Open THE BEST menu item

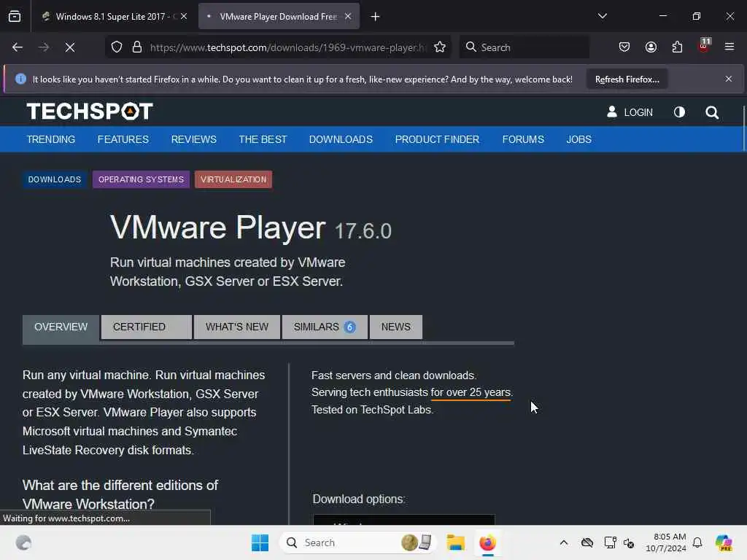click(x=263, y=139)
